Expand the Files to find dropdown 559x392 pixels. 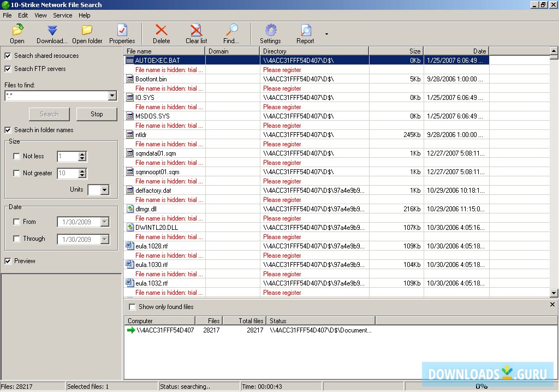pos(112,96)
